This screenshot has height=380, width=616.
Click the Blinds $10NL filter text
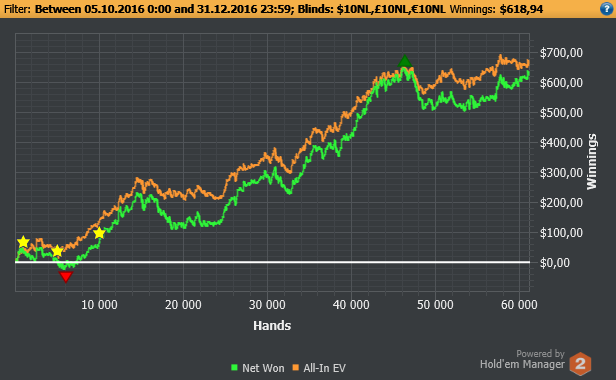tap(371, 9)
